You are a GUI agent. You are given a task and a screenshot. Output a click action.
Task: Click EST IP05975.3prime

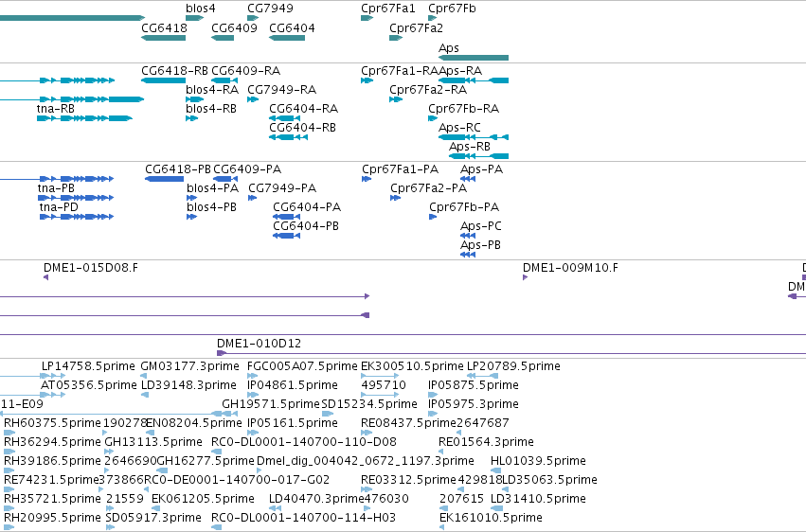point(434,414)
